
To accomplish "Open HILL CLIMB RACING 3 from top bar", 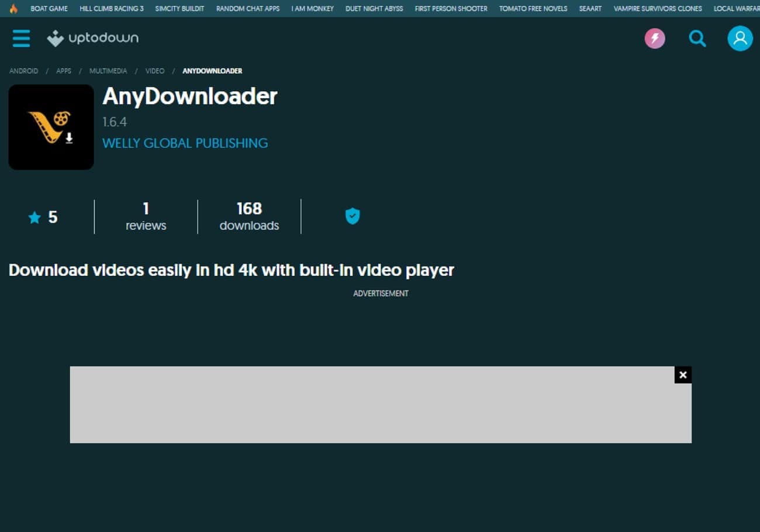I will [x=111, y=8].
